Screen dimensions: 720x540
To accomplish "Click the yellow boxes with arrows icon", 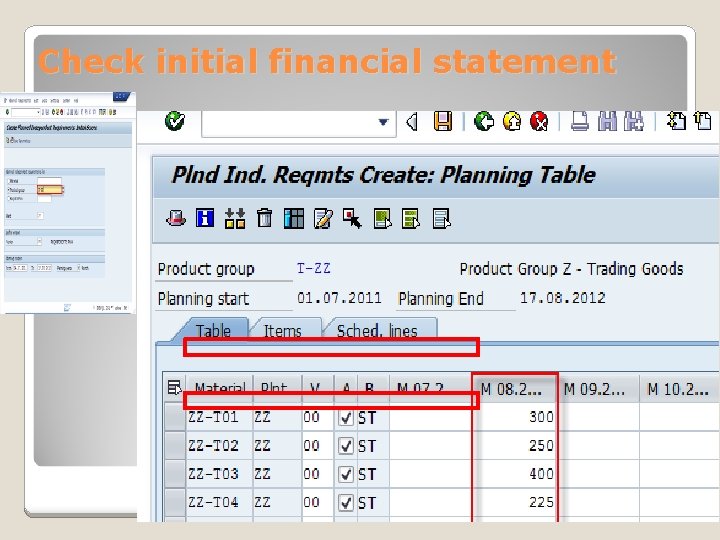I will tap(235, 218).
